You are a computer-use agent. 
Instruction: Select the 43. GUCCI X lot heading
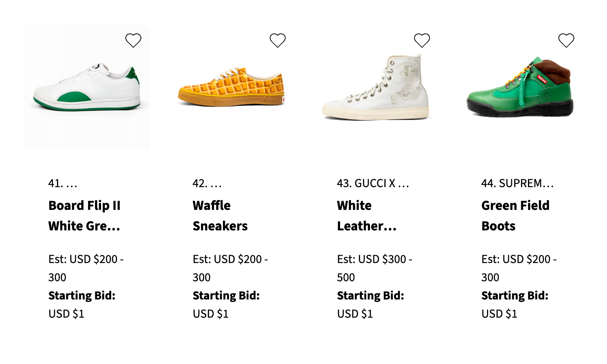coord(373,184)
